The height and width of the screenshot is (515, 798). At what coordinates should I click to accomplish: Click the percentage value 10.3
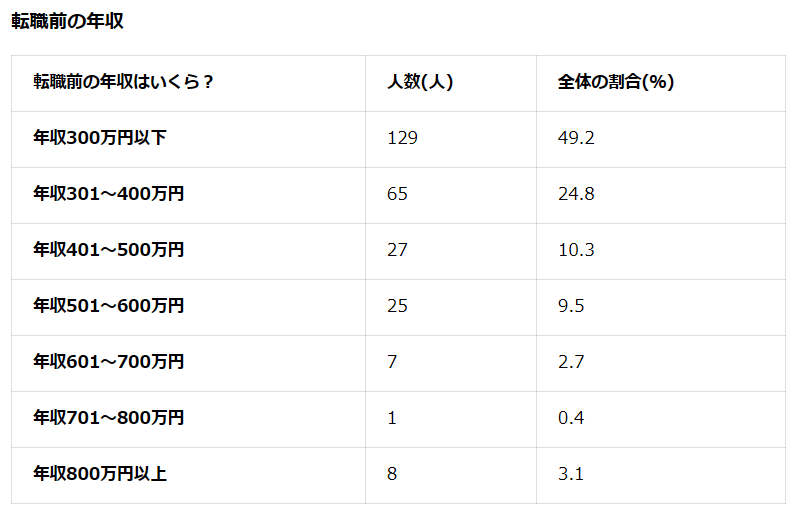tap(576, 250)
